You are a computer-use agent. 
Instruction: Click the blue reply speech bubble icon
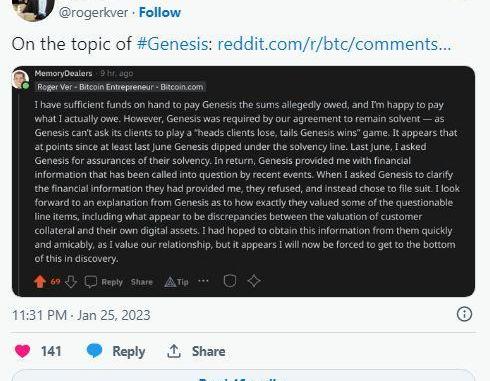[x=94, y=351]
